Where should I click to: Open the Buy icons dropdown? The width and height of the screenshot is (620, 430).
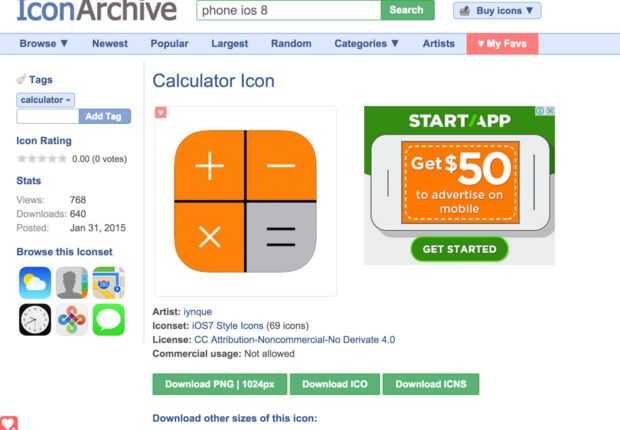point(497,11)
